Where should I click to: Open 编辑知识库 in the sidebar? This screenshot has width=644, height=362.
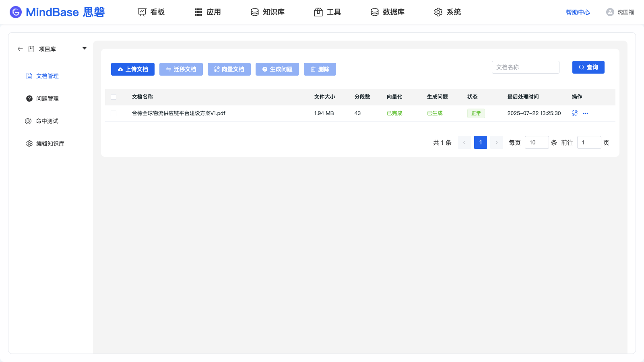45,144
